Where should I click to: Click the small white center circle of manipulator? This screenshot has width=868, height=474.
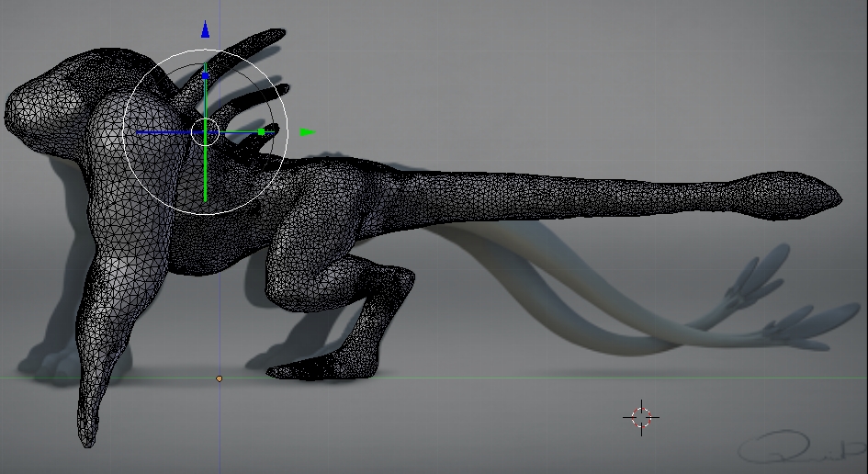206,132
